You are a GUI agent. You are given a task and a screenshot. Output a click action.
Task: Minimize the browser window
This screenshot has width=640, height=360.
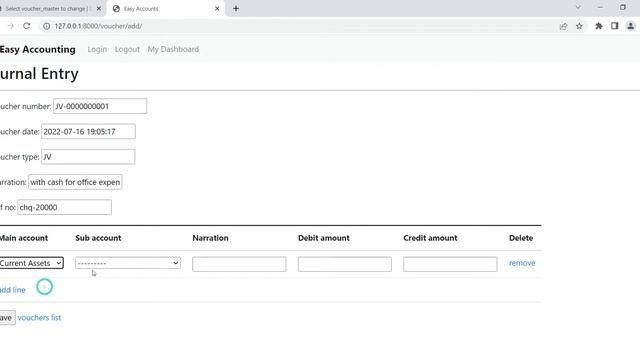pos(600,7)
